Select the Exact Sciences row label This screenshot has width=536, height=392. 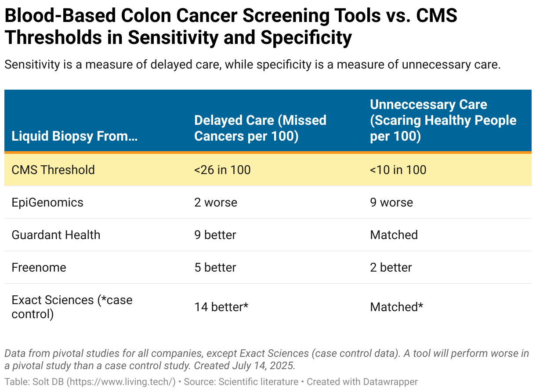72,307
